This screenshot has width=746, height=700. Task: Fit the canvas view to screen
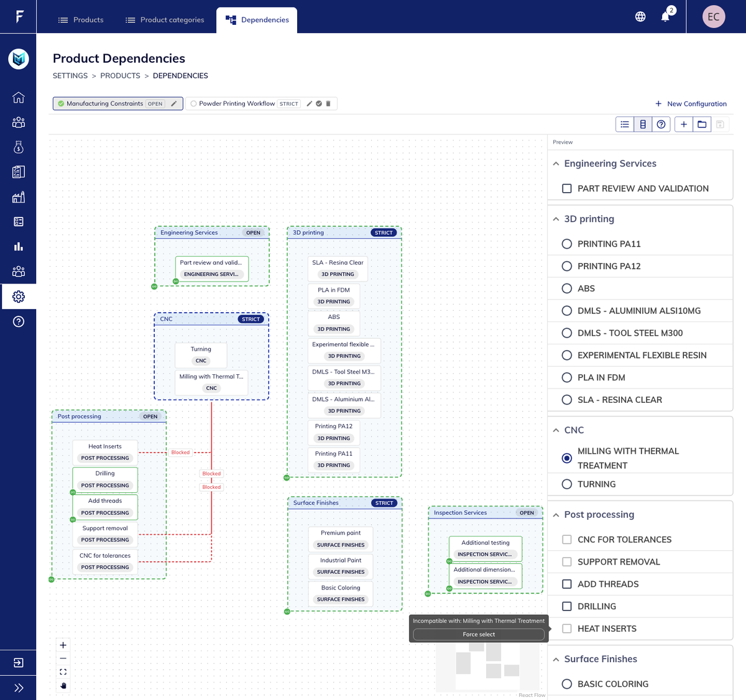click(63, 672)
